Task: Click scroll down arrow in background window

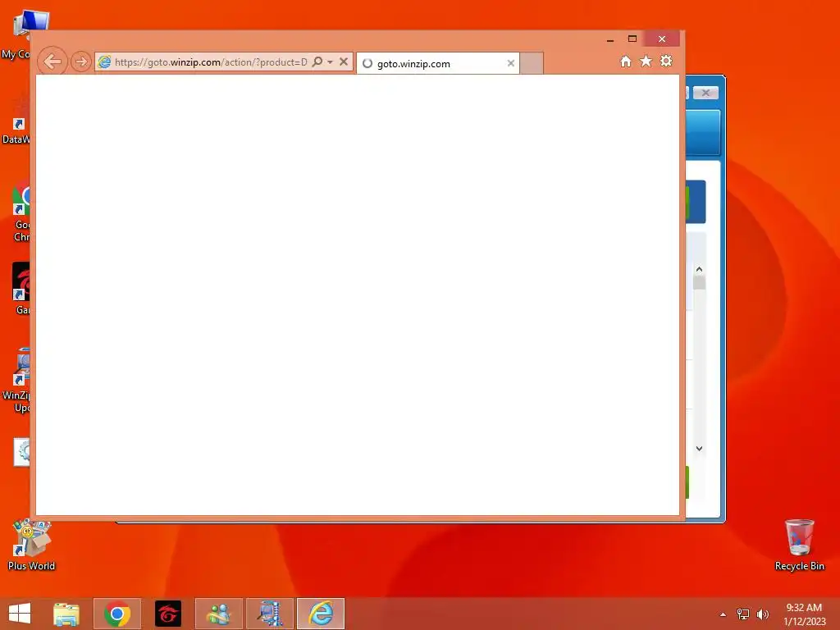Action: point(699,449)
